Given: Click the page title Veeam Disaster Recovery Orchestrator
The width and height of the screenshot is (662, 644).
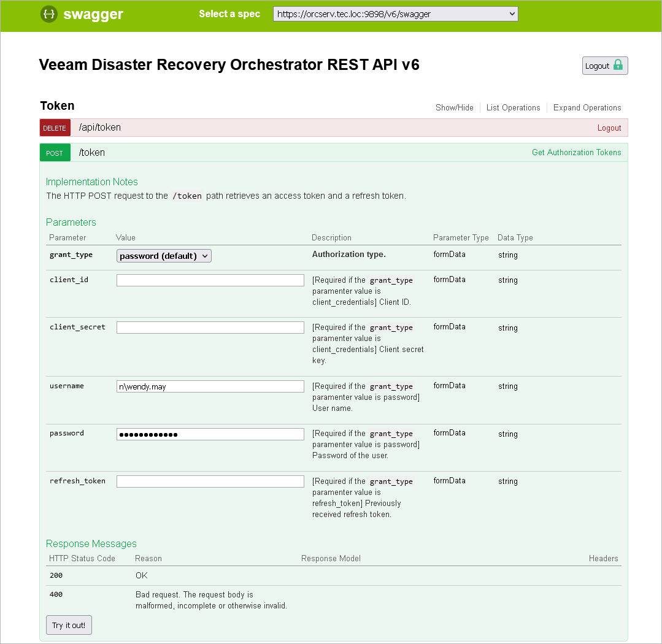Looking at the screenshot, I should click(x=229, y=64).
